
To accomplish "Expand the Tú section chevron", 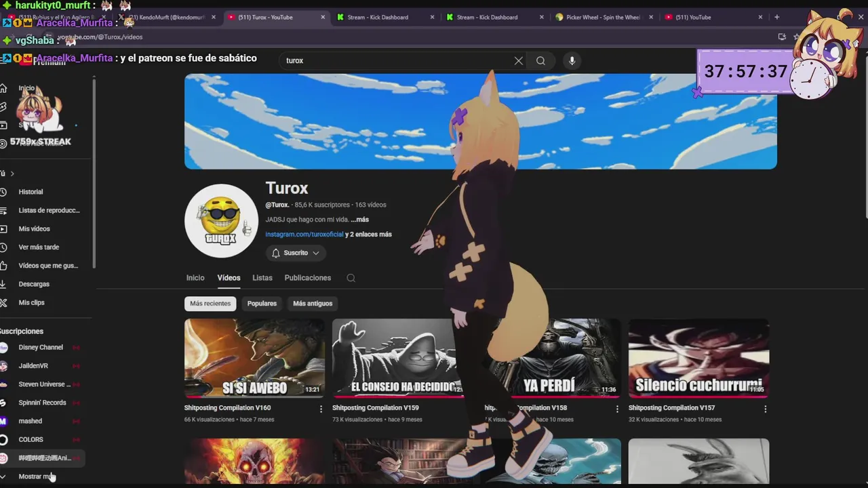I will pyautogui.click(x=12, y=174).
